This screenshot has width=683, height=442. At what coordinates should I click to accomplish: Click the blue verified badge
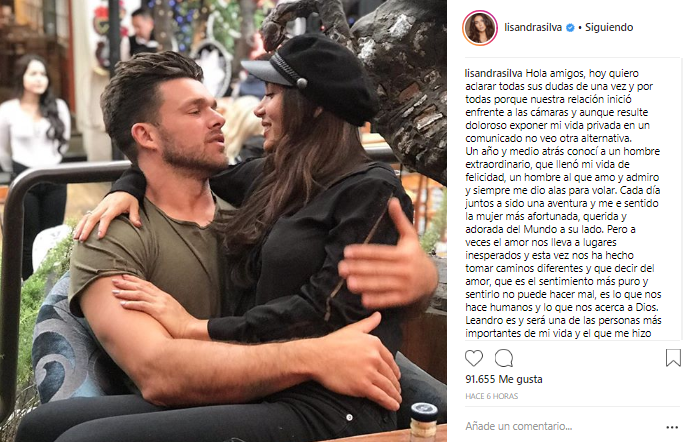pos(570,27)
